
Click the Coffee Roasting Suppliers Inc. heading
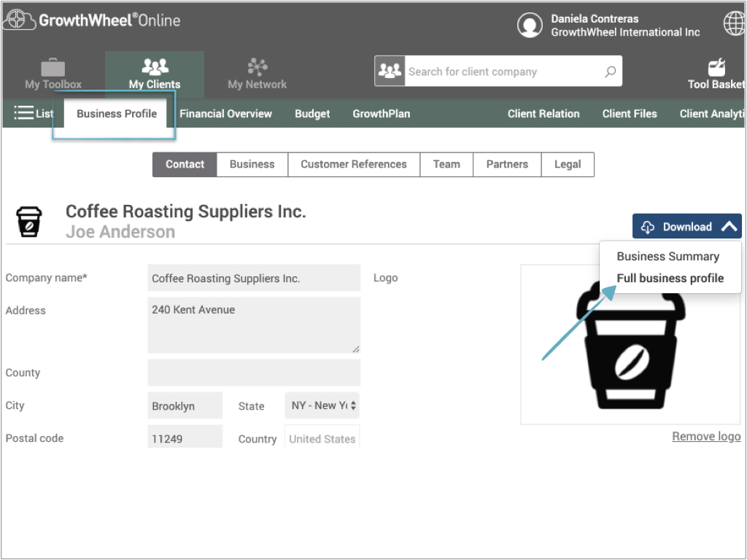coord(186,211)
